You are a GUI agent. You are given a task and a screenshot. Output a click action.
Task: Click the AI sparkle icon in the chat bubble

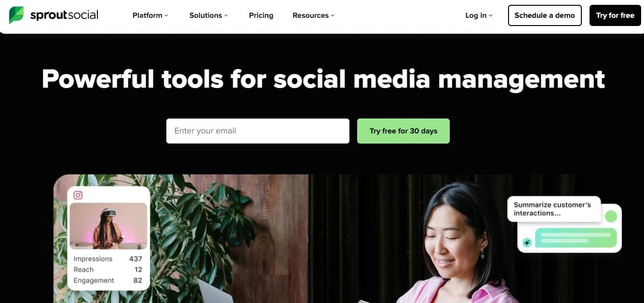(x=527, y=243)
